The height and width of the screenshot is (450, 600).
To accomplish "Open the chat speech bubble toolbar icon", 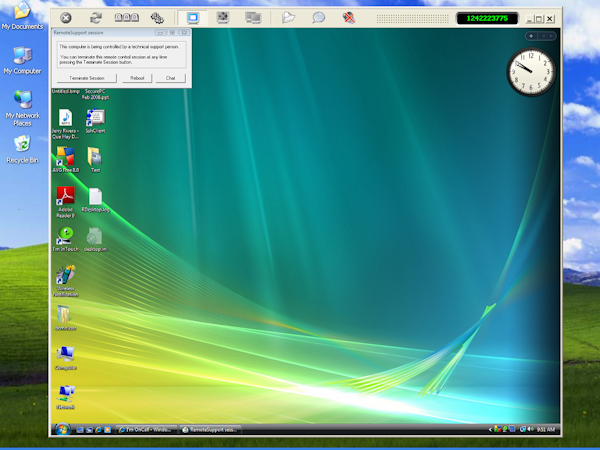I will click(x=318, y=17).
